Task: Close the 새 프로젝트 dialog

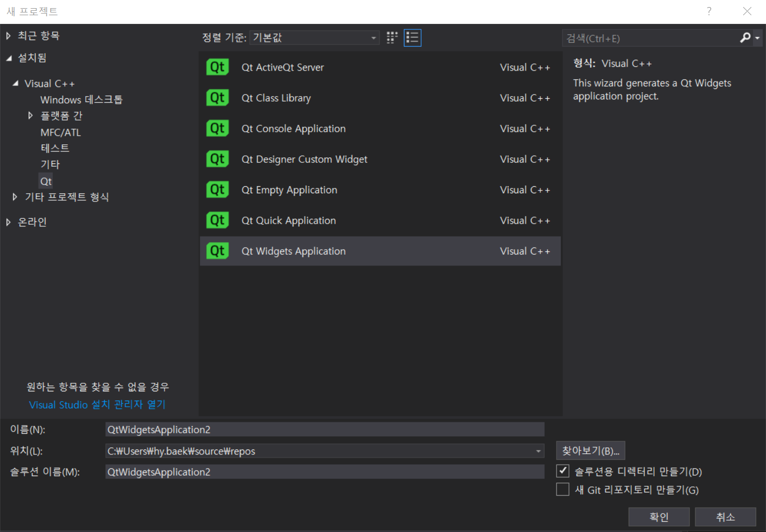Action: point(747,11)
